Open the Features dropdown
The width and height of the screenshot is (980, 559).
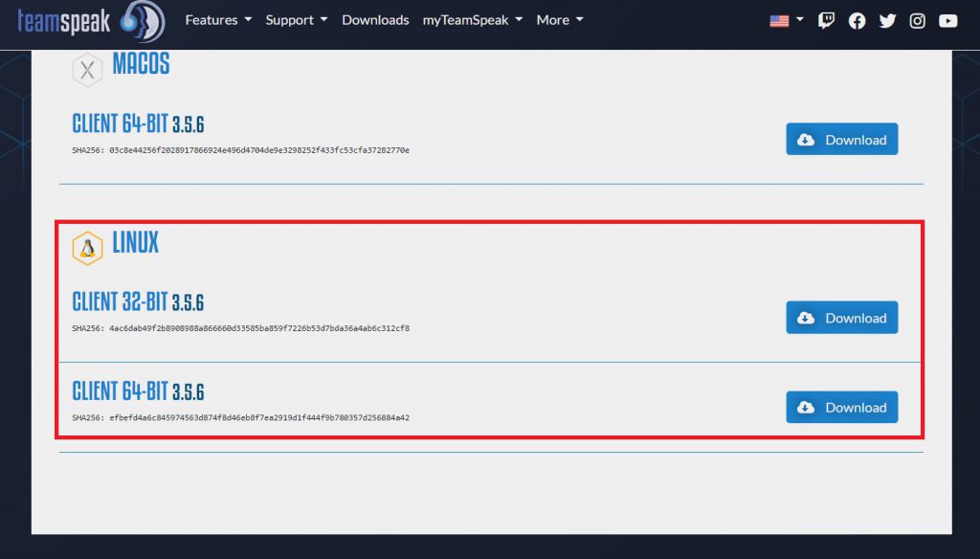coord(218,19)
